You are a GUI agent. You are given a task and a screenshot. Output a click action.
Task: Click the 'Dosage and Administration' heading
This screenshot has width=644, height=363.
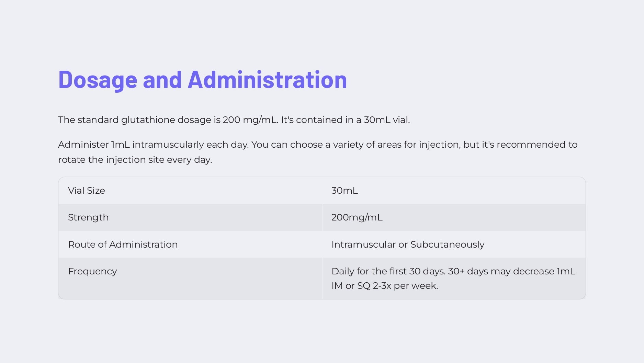tap(202, 80)
